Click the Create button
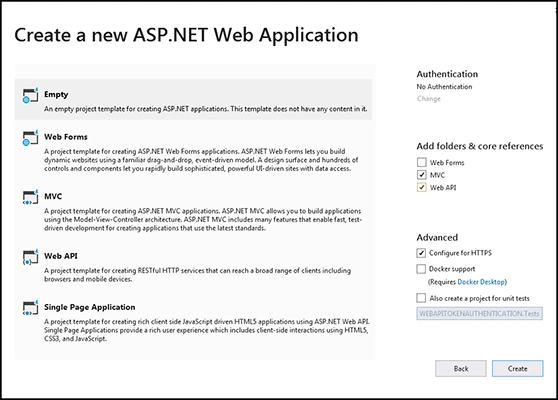 point(517,369)
